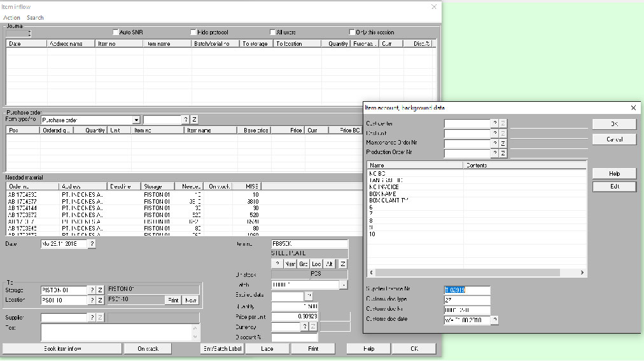This screenshot has width=644, height=361.
Task: Click the '?' calendar button beside the Date field
Action: [92, 244]
